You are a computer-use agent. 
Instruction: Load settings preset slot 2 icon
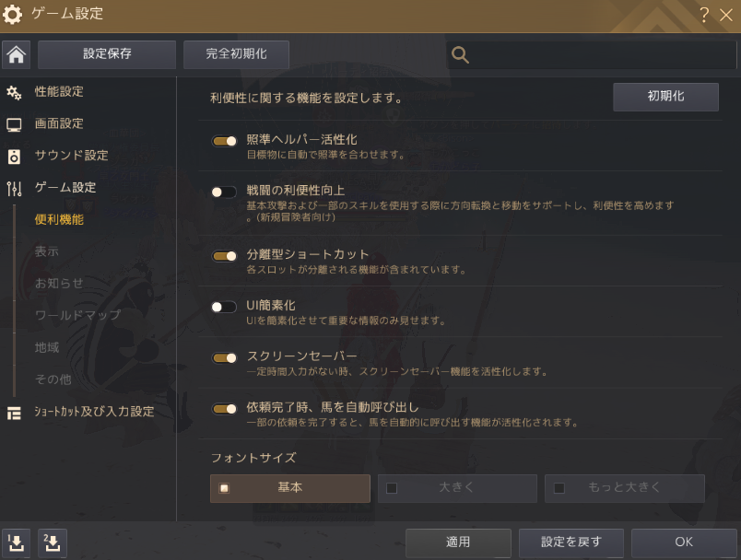pyautogui.click(x=52, y=543)
